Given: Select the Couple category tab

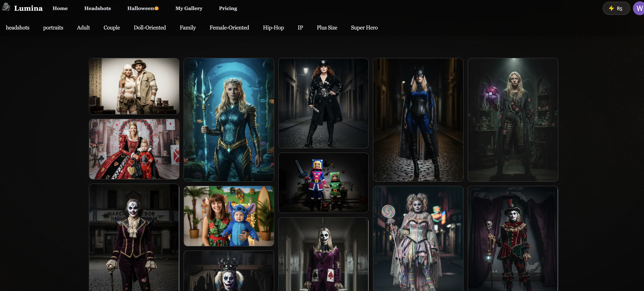Looking at the screenshot, I should [111, 28].
